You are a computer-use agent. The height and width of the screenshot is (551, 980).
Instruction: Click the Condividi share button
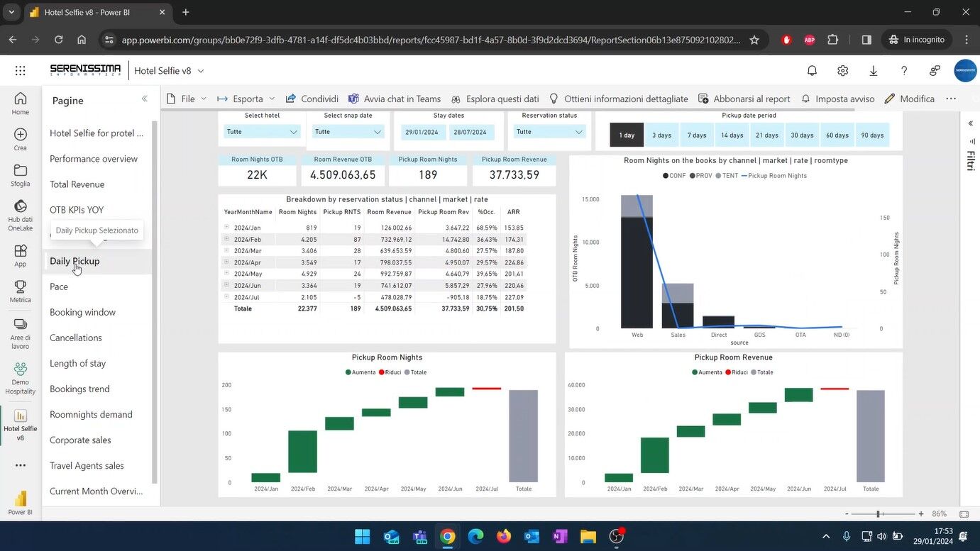point(312,99)
